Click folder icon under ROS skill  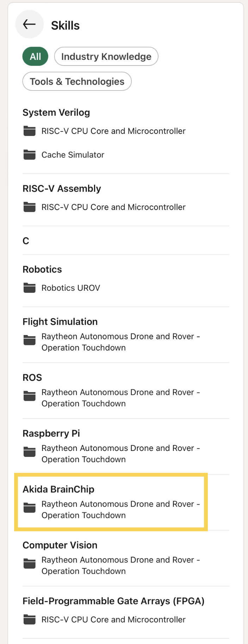[x=29, y=396]
